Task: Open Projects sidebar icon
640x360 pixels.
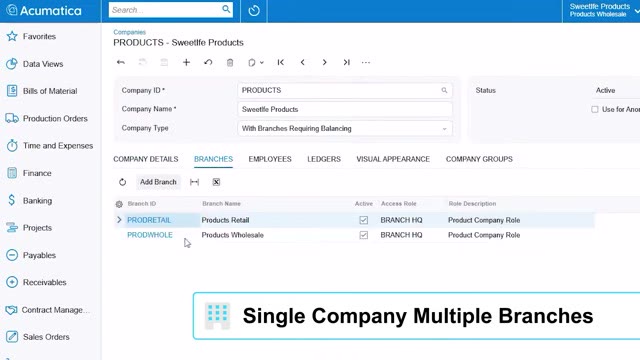Action: 12,227
